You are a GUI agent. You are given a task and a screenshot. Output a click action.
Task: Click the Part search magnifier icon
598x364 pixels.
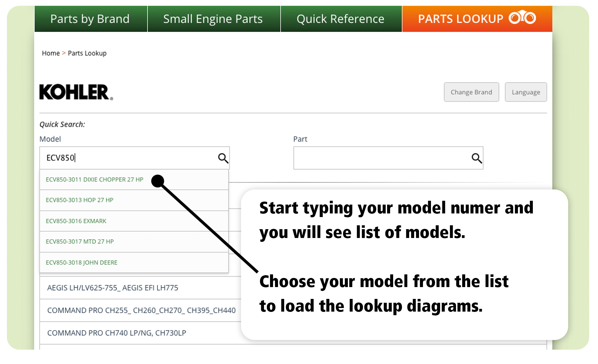pos(477,158)
